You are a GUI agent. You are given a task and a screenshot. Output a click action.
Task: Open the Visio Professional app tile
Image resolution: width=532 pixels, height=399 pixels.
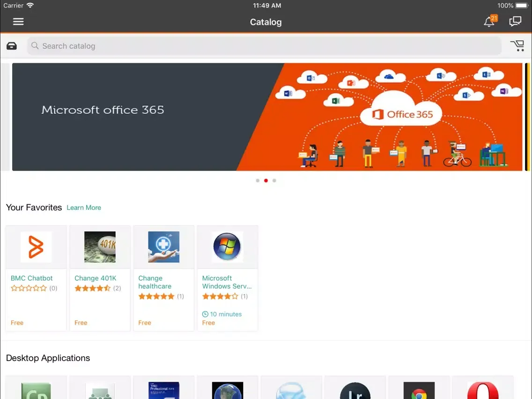[163, 390]
